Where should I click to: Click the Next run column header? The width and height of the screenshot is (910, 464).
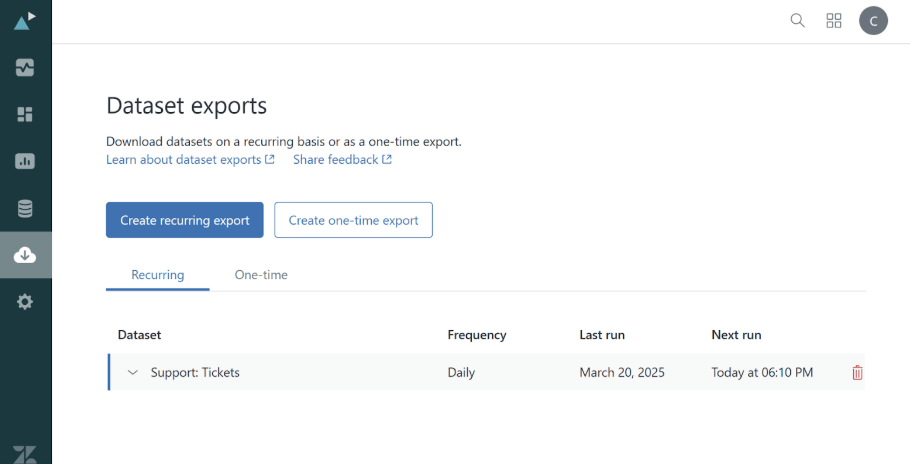tap(736, 335)
